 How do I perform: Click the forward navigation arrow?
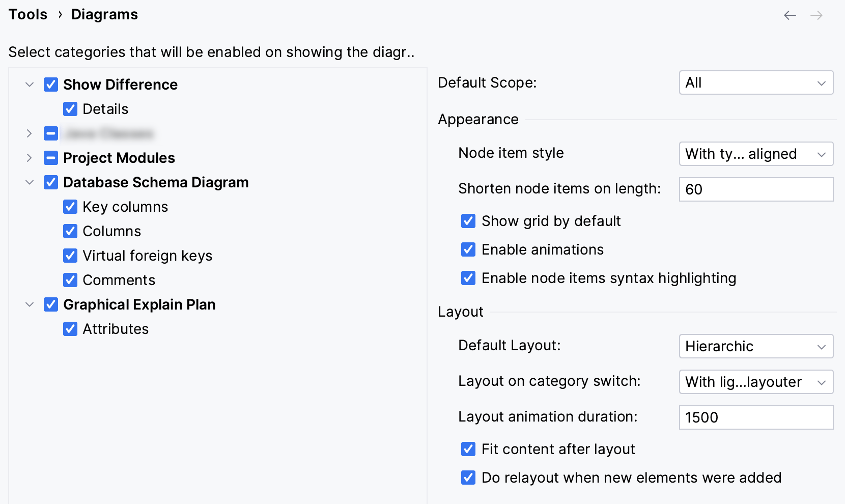[x=817, y=15]
